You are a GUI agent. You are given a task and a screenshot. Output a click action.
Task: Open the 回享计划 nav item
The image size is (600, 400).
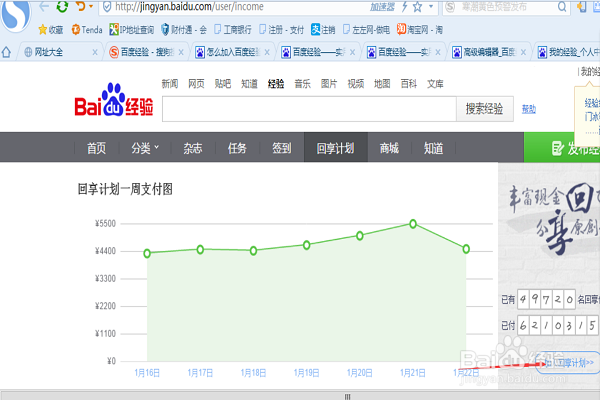pos(336,148)
